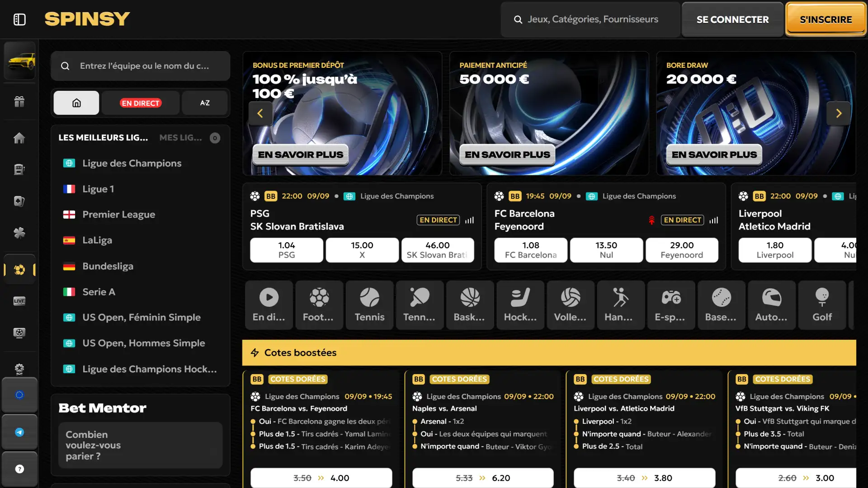This screenshot has width=868, height=488.
Task: Select the Auto racing helmet category icon
Action: (x=772, y=305)
